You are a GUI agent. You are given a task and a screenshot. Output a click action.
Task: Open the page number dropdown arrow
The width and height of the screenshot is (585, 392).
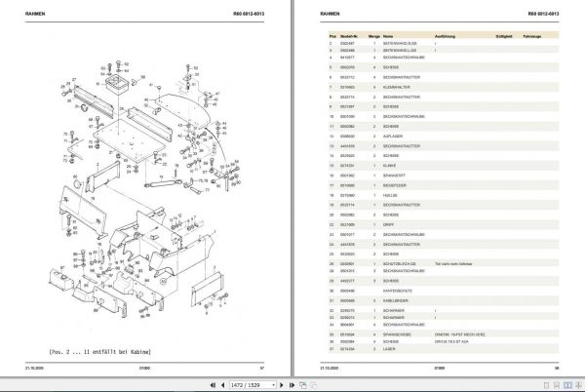[273, 385]
